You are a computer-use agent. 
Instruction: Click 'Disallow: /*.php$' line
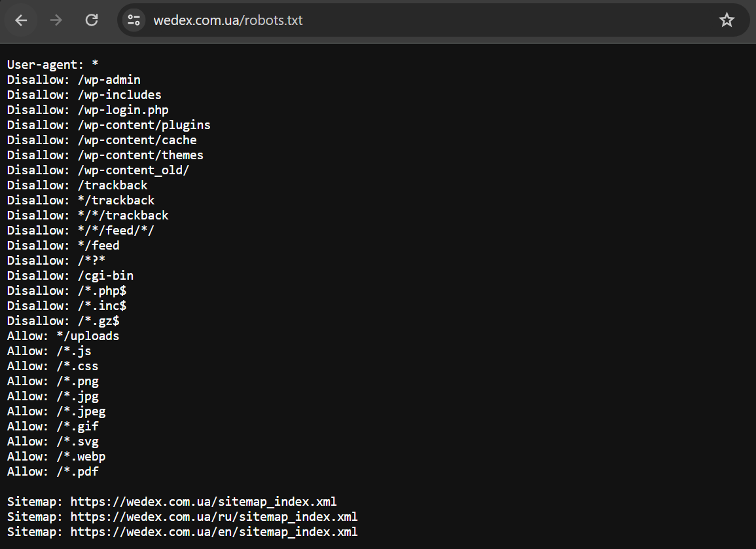[67, 291]
